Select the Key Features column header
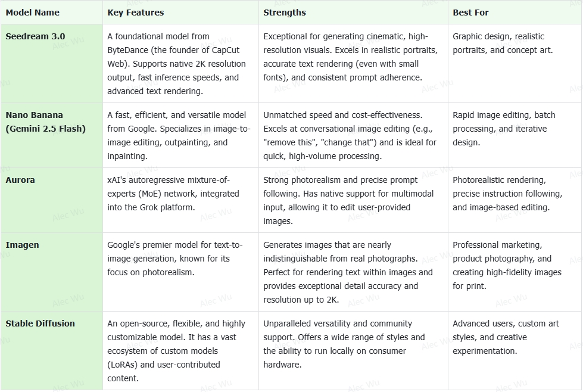The height and width of the screenshot is (392, 583). click(180, 13)
